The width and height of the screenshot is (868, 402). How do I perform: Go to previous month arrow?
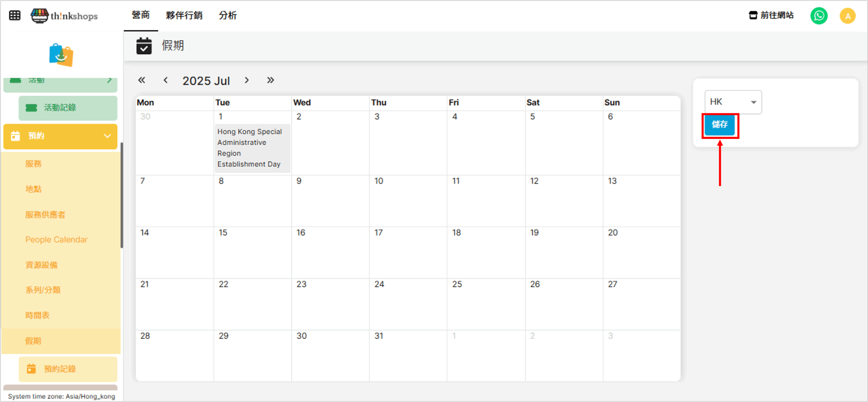(165, 80)
